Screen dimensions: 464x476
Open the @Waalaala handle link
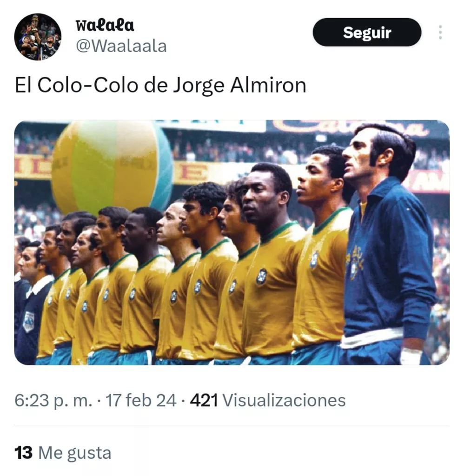point(121,46)
